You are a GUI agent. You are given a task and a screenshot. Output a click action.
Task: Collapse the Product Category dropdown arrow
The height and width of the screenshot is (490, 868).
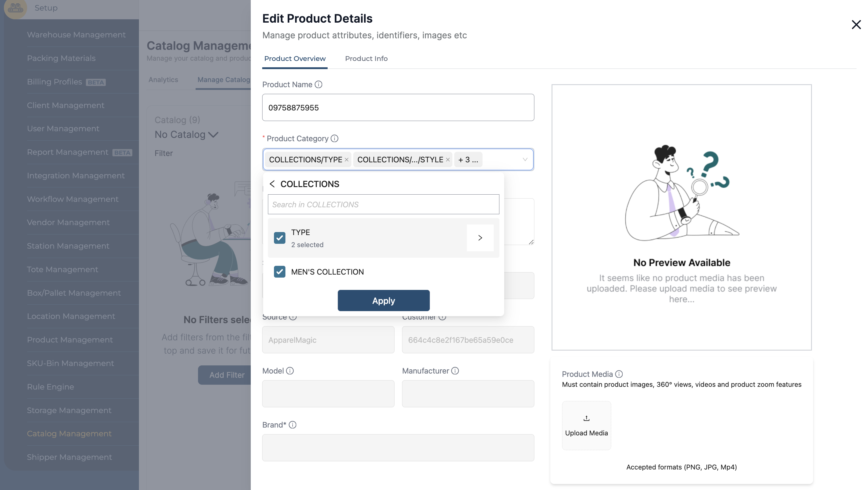[x=525, y=160]
